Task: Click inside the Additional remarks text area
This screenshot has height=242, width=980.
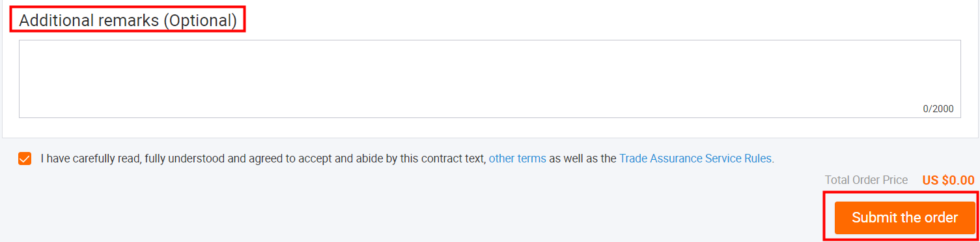Action: point(490,79)
